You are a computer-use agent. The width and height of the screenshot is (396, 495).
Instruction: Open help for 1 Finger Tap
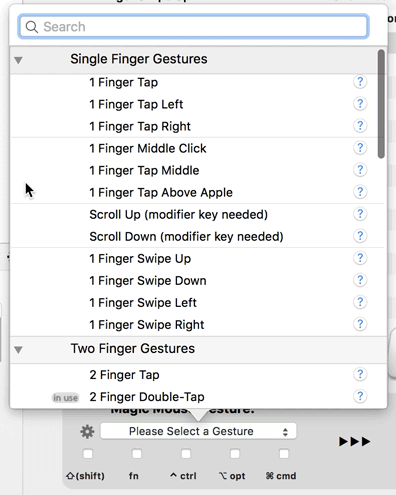pyautogui.click(x=360, y=82)
